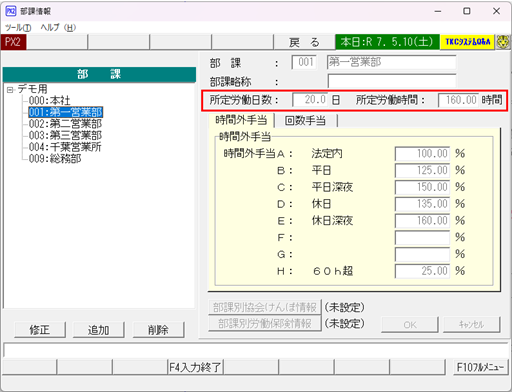The image size is (512, 392).
Task: Click the ６０ｈ超 label text
Action: pos(333,271)
